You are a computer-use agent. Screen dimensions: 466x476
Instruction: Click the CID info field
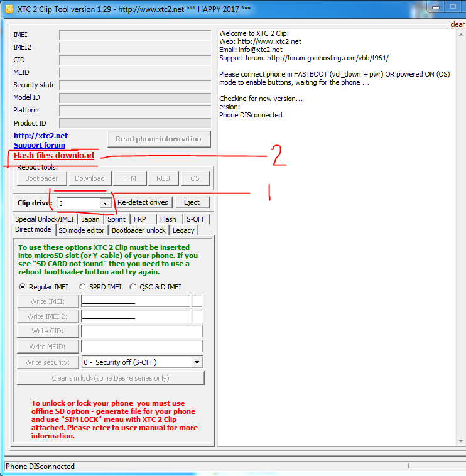pyautogui.click(x=135, y=60)
